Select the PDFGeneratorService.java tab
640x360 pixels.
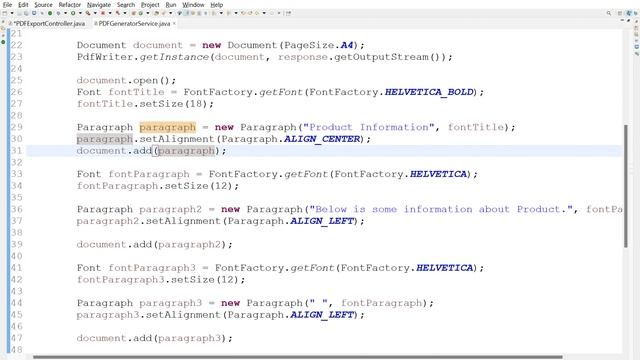click(x=134, y=24)
